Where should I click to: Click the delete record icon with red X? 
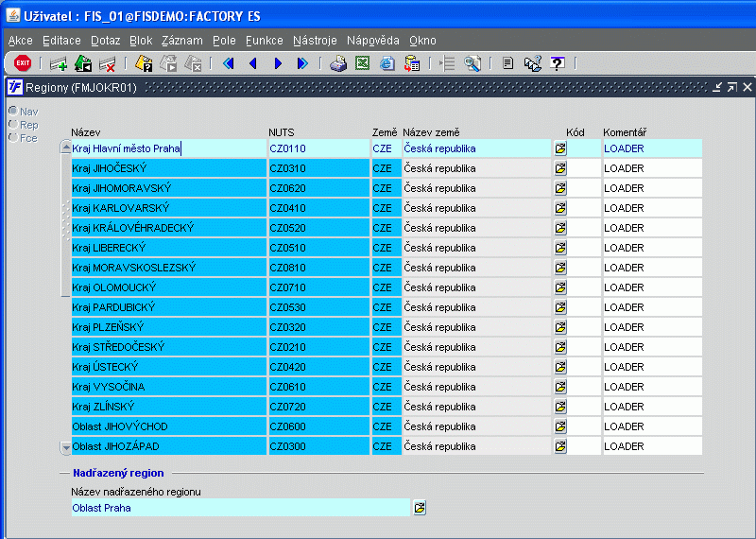pyautogui.click(x=107, y=63)
